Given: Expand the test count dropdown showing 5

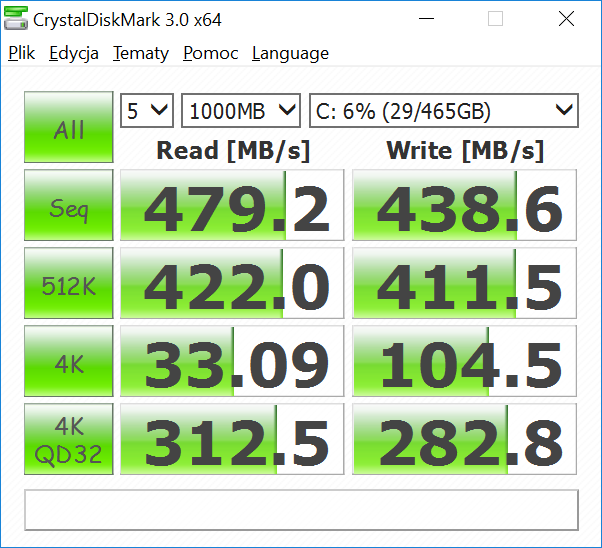Looking at the screenshot, I should (x=147, y=111).
